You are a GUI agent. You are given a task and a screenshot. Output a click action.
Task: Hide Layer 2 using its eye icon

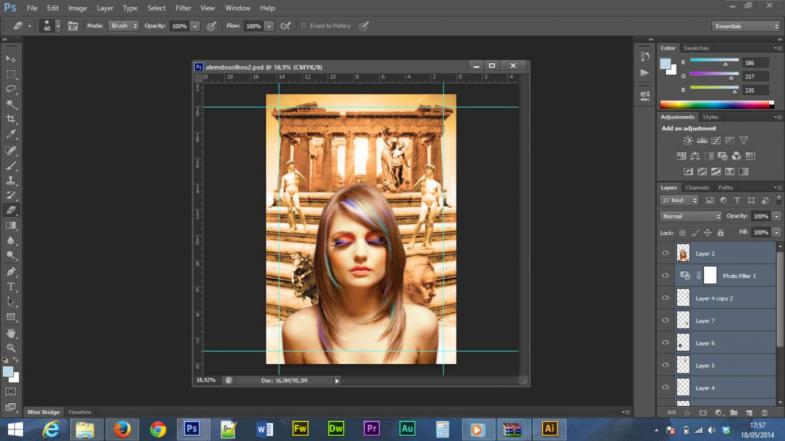coord(665,254)
